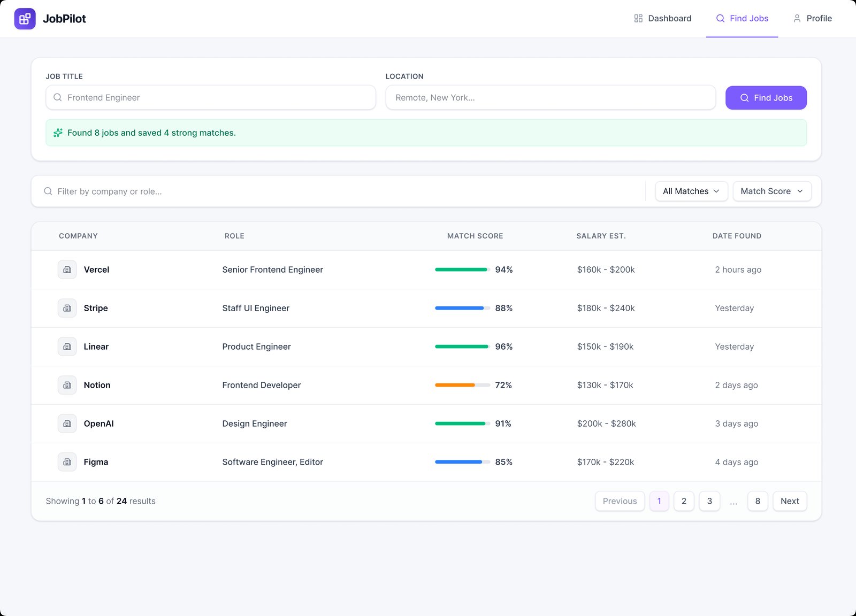The image size is (856, 616).
Task: Go to results page 2
Action: click(x=684, y=501)
